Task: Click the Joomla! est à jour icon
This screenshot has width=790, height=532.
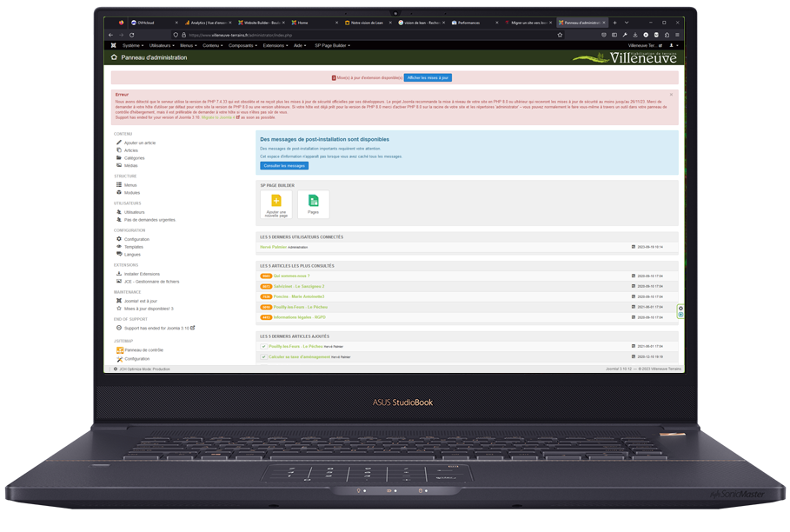Action: coord(118,299)
